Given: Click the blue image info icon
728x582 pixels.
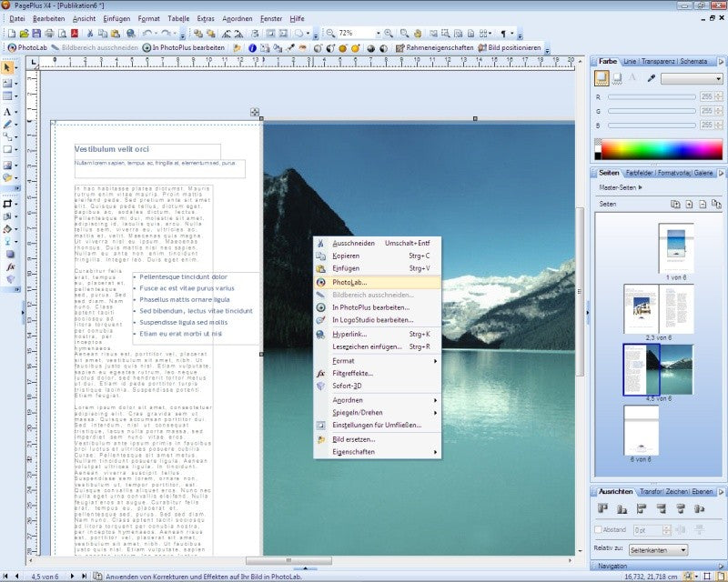Looking at the screenshot, I should 253,48.
